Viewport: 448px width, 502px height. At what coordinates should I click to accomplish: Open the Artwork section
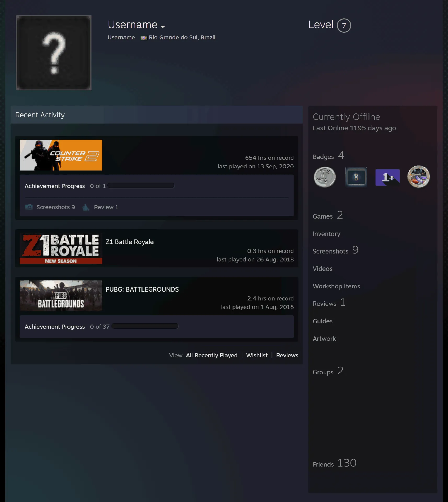(x=324, y=339)
